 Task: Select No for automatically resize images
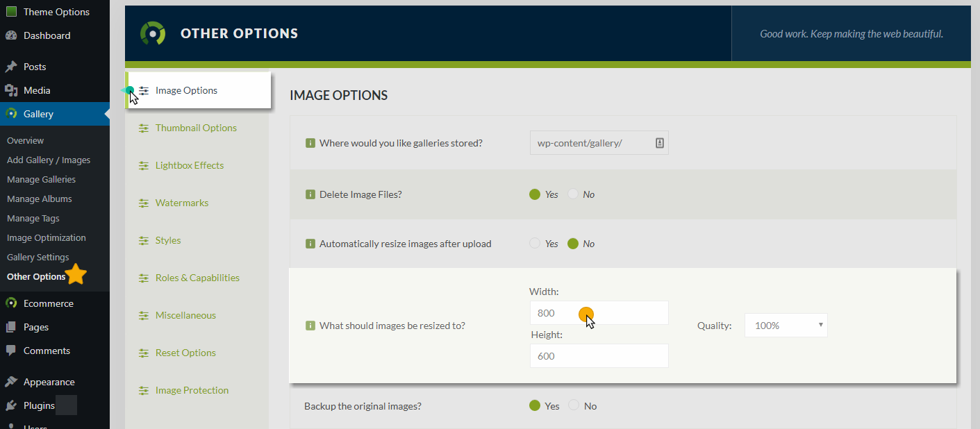coord(573,244)
